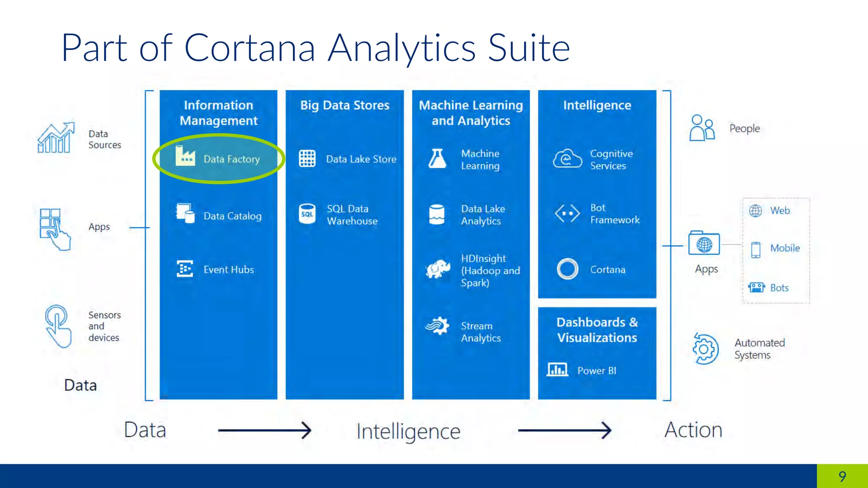Click the Data Factory factory icon

[x=185, y=156]
